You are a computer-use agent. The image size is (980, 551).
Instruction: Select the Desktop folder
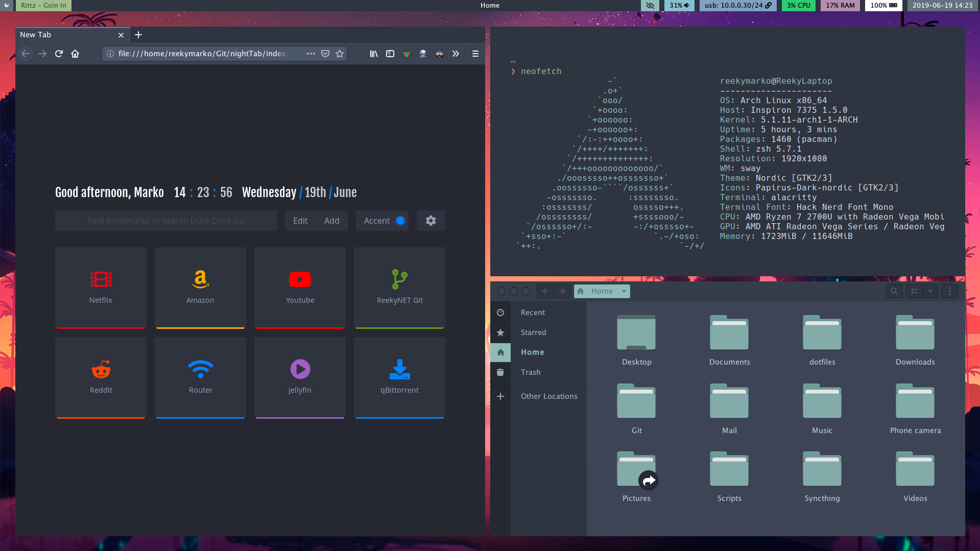[x=636, y=341]
